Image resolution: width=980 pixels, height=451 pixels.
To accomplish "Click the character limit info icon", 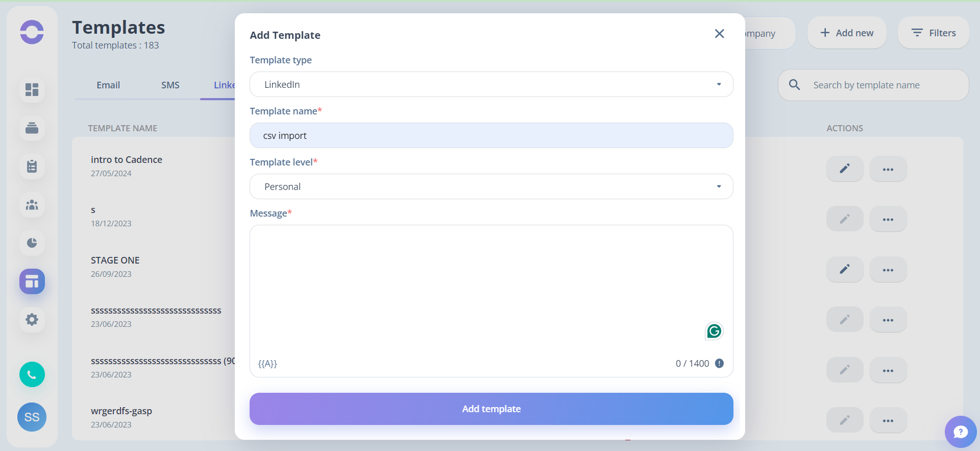I will coord(719,363).
